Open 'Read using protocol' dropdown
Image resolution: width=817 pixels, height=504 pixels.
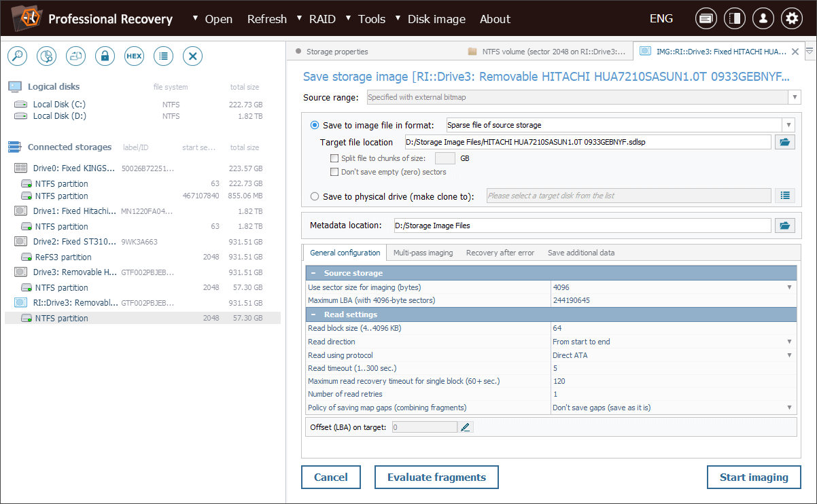coord(790,355)
